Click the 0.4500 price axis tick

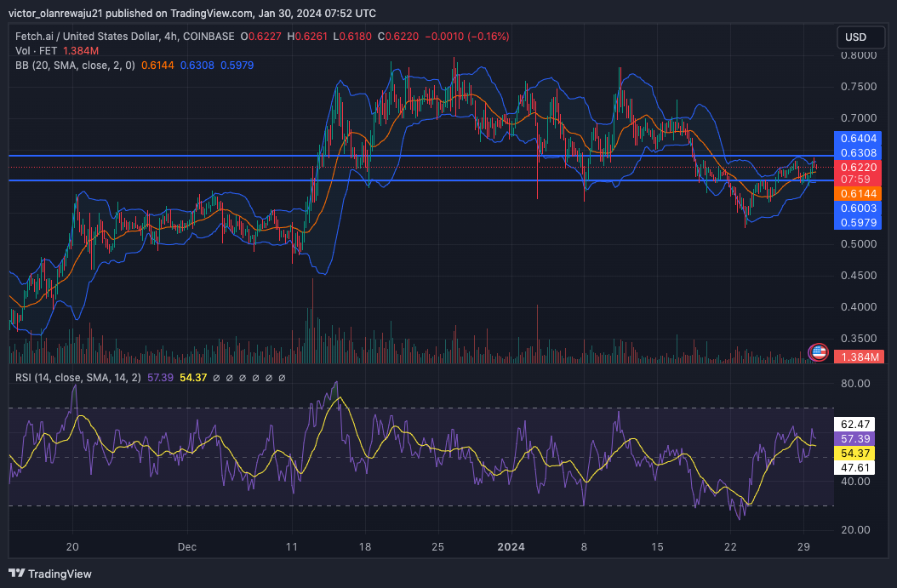tap(859, 275)
